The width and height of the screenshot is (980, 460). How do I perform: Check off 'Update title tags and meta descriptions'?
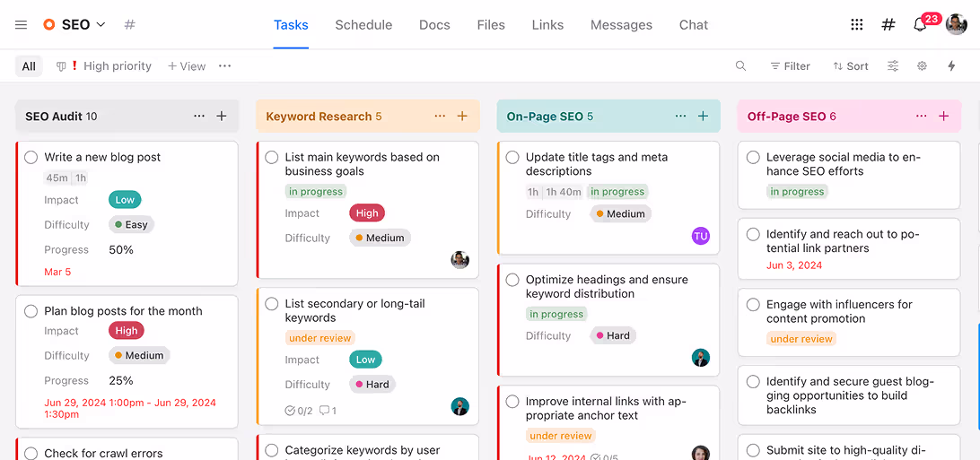(x=512, y=158)
